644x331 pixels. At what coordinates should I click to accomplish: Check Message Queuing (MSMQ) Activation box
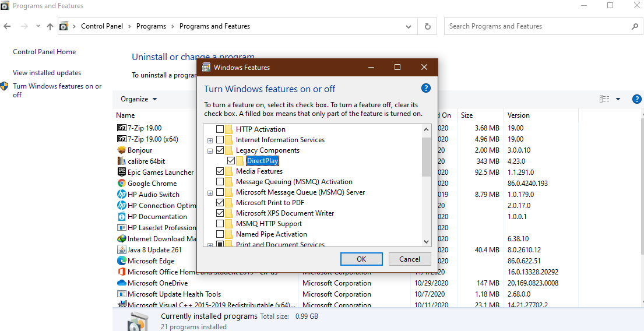tap(220, 182)
